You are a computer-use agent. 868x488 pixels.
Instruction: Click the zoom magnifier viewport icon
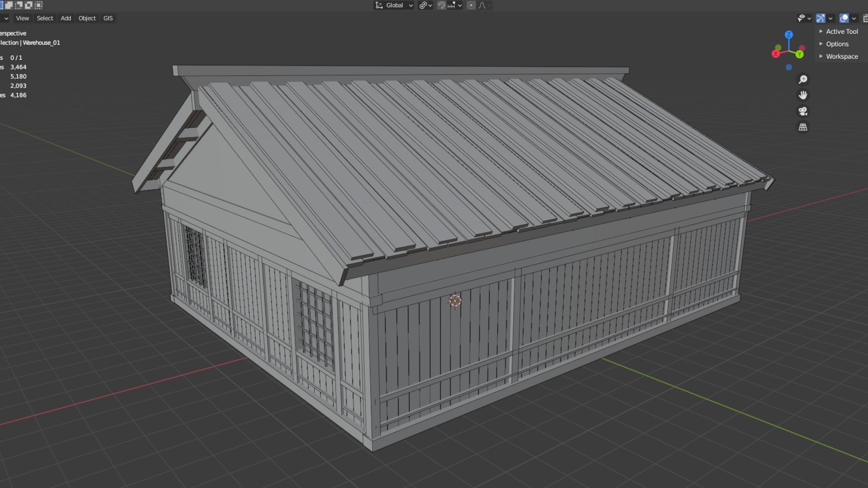coord(803,80)
